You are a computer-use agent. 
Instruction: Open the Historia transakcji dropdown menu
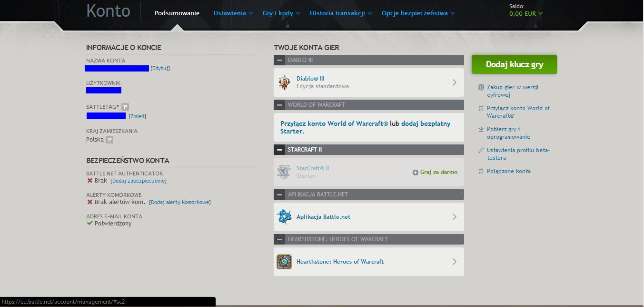click(x=341, y=13)
